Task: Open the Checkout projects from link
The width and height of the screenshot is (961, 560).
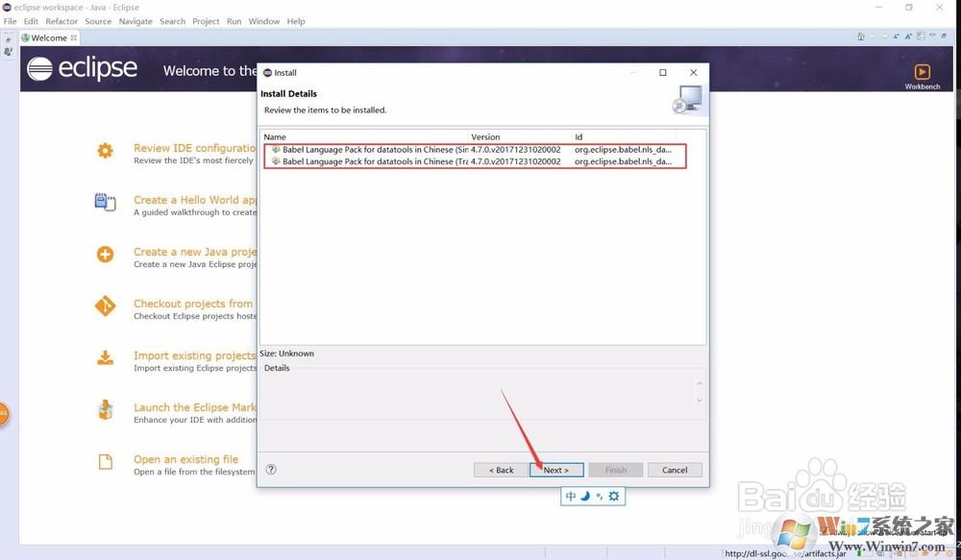Action: pyautogui.click(x=193, y=304)
